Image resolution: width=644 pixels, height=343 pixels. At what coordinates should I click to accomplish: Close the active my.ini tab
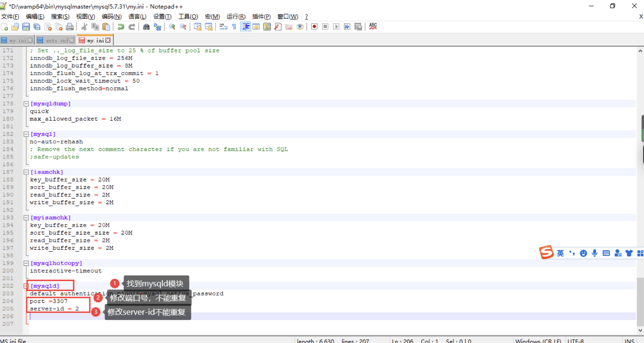[108, 40]
